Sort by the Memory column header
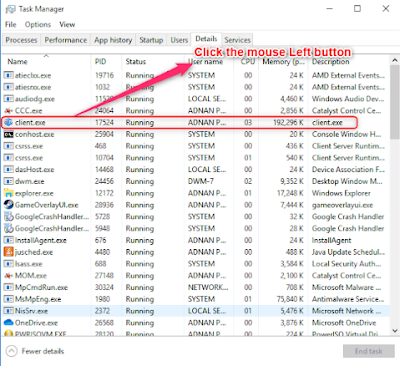The width and height of the screenshot is (400, 366). pyautogui.click(x=283, y=62)
